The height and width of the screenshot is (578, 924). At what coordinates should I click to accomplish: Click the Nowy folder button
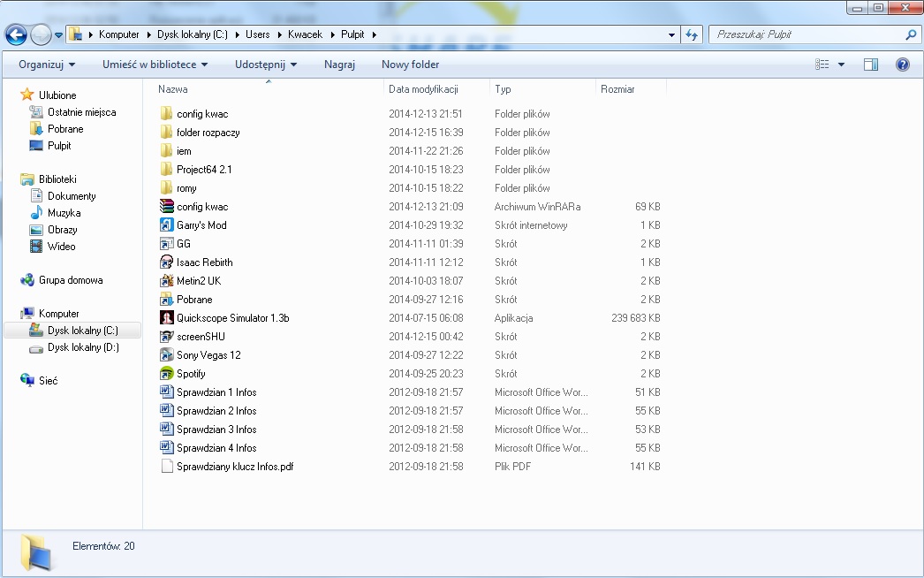pyautogui.click(x=410, y=65)
